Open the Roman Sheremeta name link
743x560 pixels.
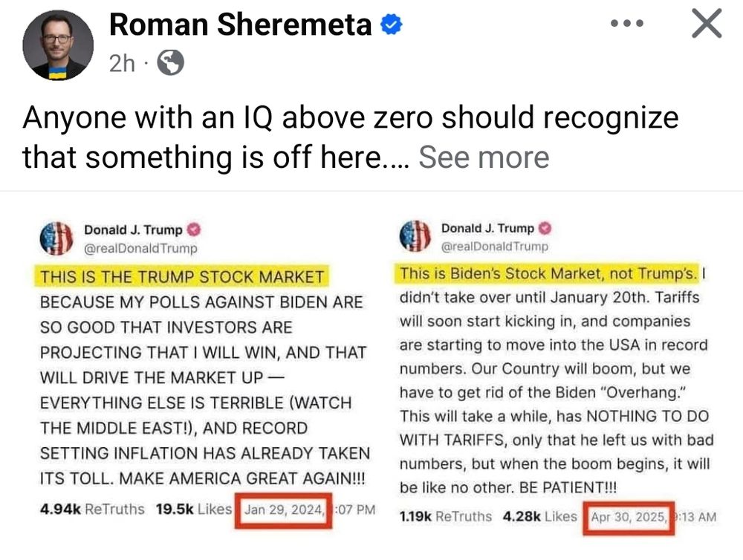coord(240,25)
